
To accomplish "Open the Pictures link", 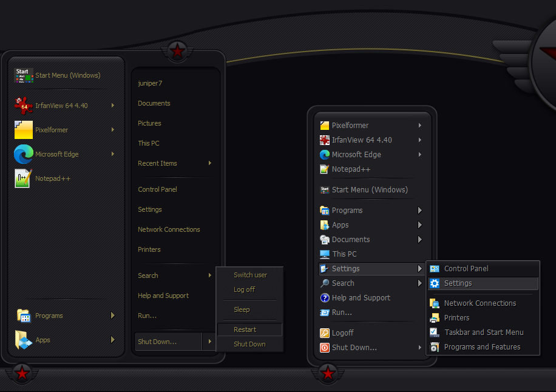I will click(149, 123).
